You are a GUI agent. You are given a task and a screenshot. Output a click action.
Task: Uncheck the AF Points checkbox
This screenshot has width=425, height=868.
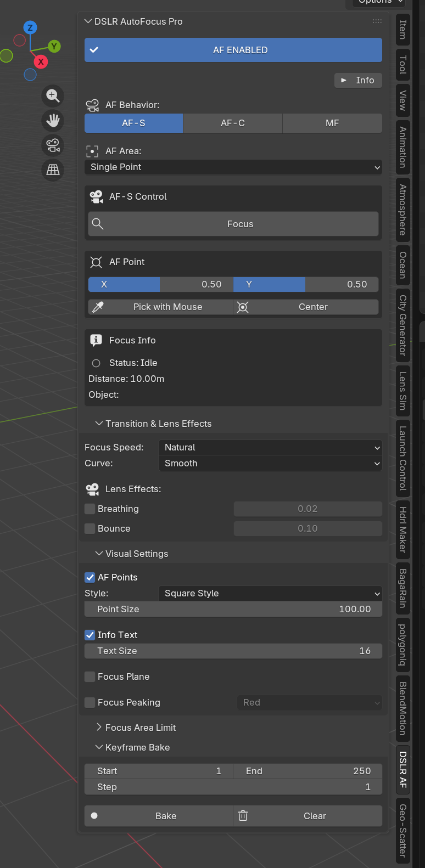point(90,577)
